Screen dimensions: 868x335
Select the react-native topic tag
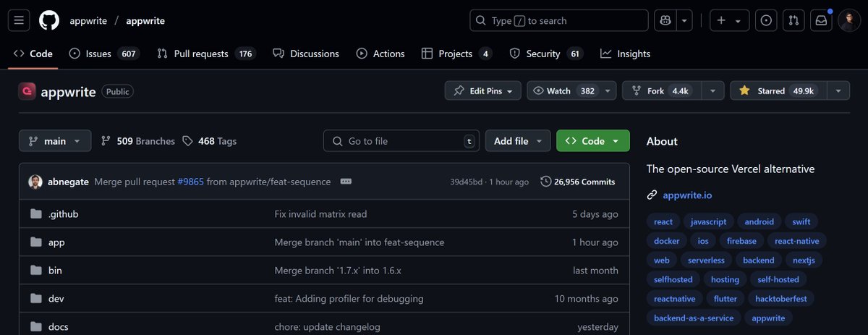[796, 241]
